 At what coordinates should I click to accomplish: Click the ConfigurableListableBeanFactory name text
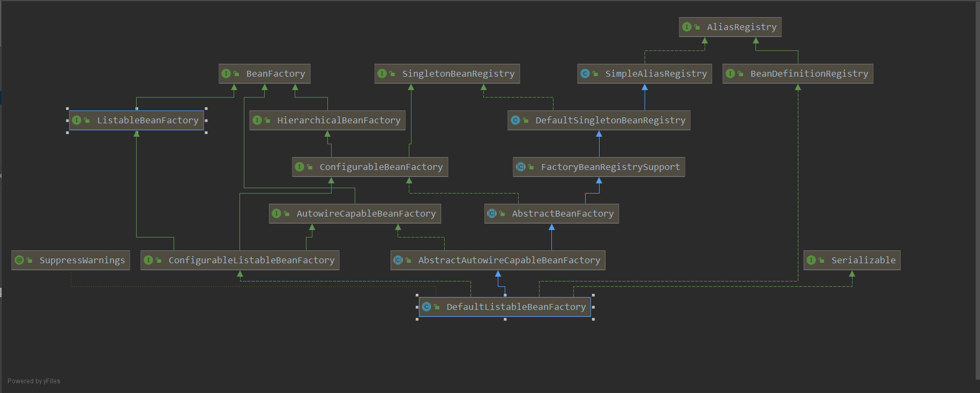coord(251,260)
